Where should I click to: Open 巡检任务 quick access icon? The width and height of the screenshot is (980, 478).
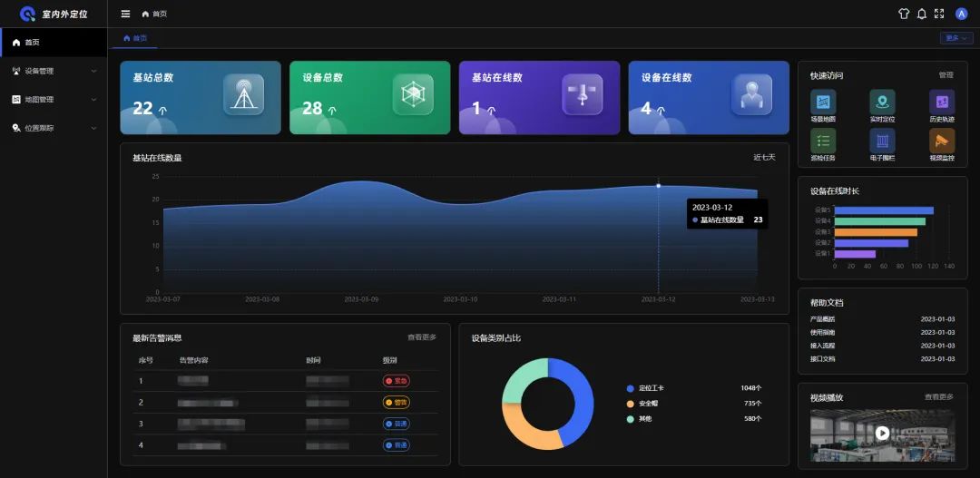coord(823,141)
